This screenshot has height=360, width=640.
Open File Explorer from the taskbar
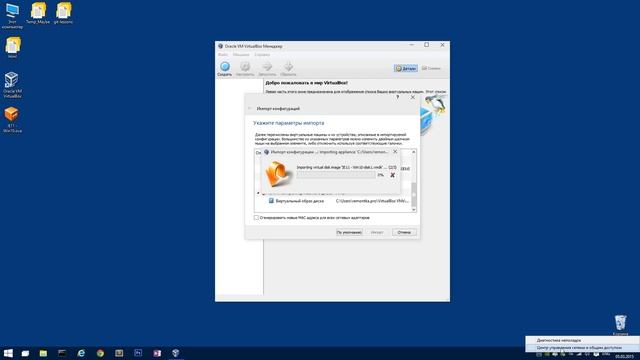43,353
